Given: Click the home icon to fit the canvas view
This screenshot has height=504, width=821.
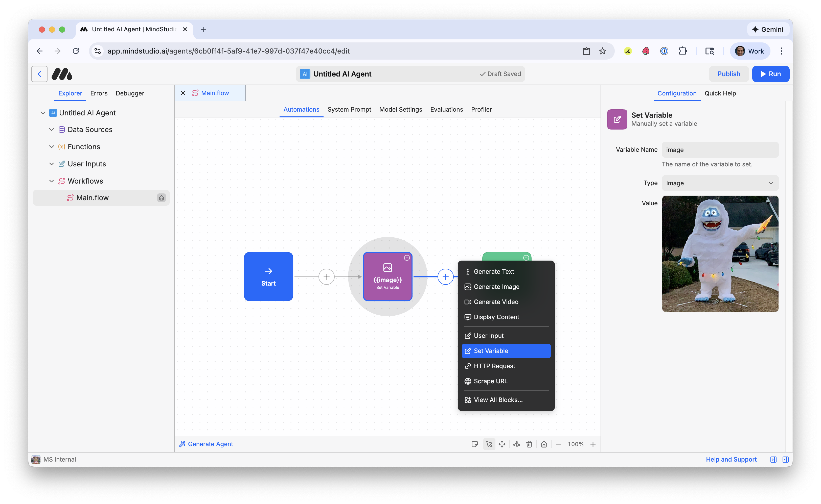Looking at the screenshot, I should [544, 444].
